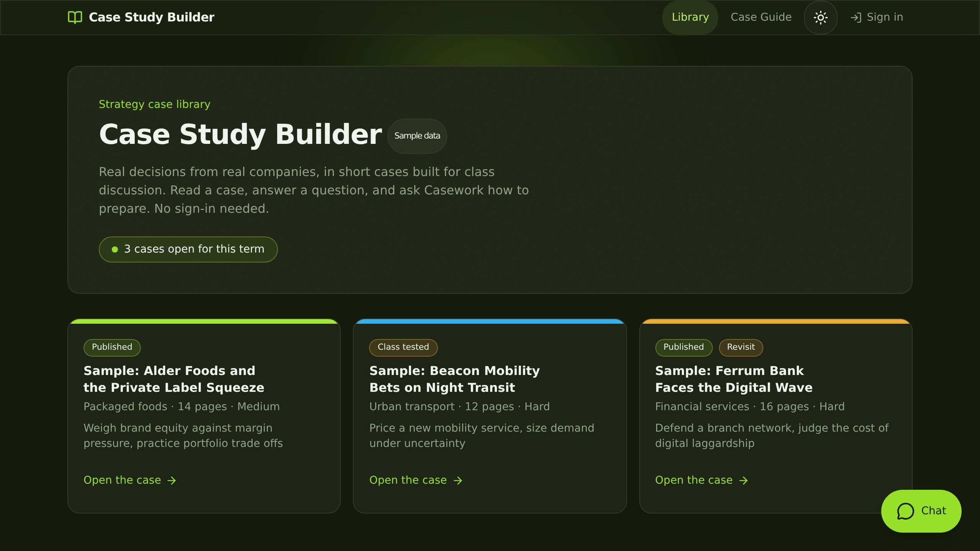
Task: Click the sign-in arrow icon
Action: [x=856, y=17]
